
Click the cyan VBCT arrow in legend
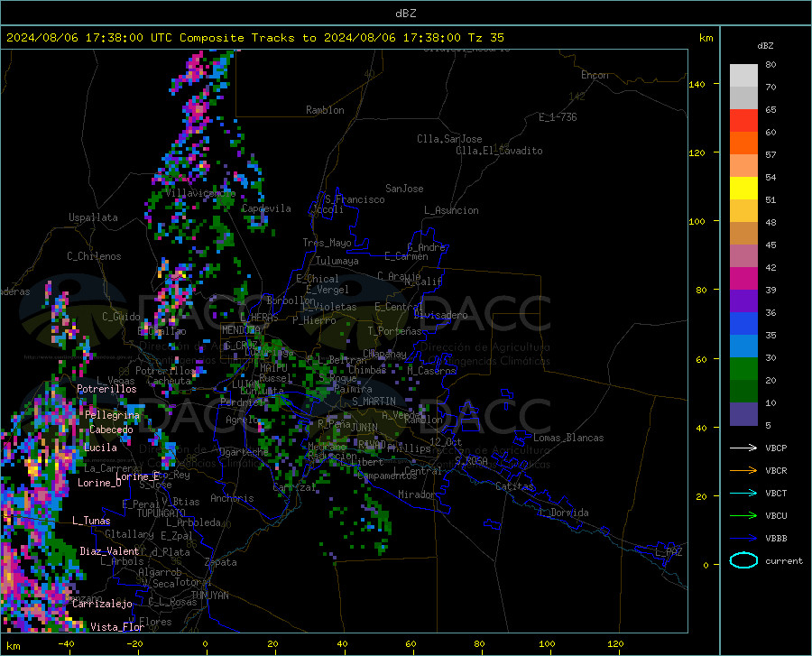743,493
